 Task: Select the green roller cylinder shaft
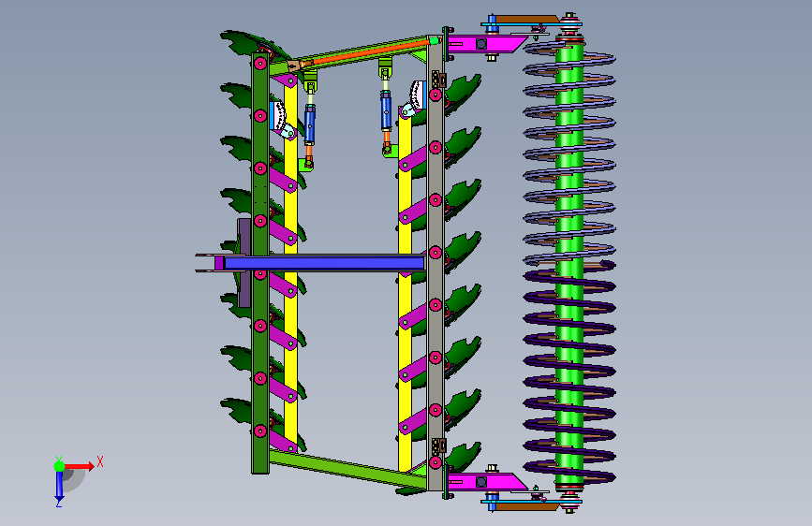(x=569, y=264)
